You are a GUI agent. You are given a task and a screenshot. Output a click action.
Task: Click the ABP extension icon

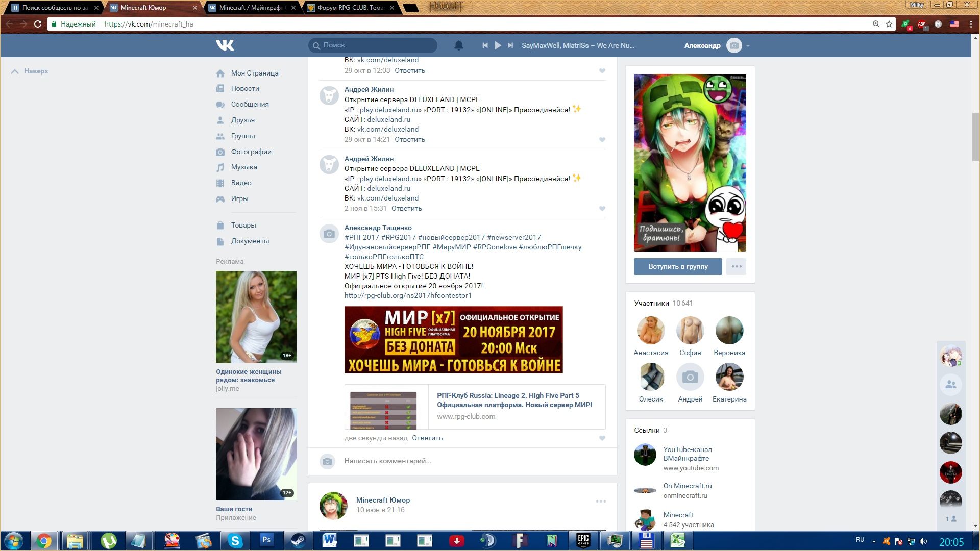(x=922, y=24)
